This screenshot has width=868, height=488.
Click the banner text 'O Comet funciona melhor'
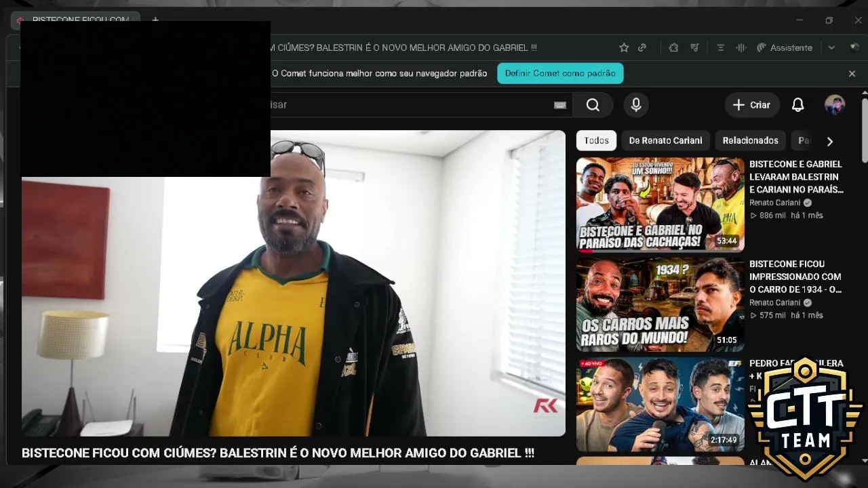380,73
